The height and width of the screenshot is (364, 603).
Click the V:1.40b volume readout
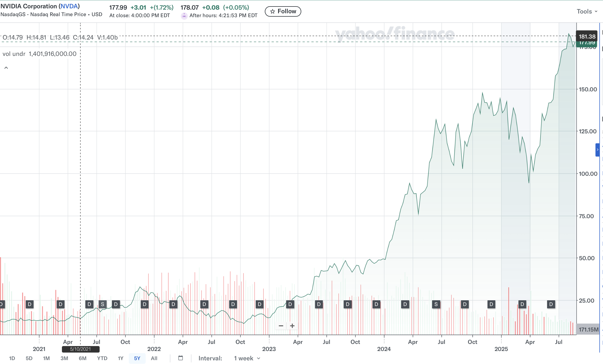tap(107, 37)
